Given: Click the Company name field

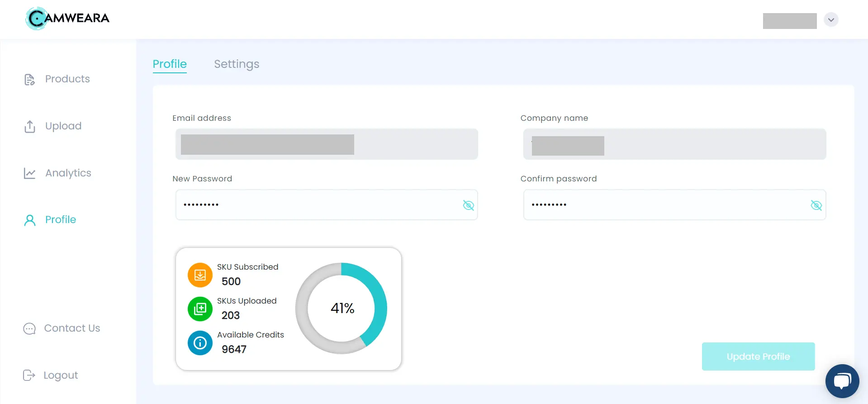Looking at the screenshot, I should coord(675,144).
